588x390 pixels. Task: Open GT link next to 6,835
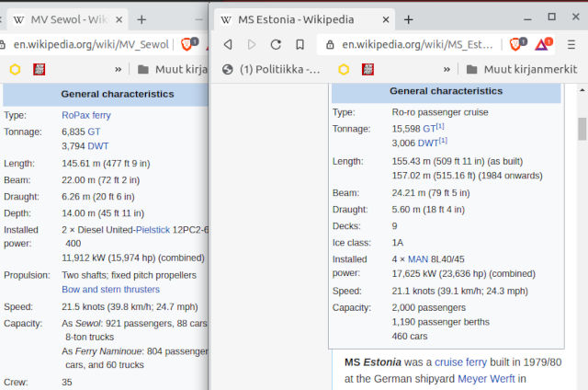click(94, 132)
